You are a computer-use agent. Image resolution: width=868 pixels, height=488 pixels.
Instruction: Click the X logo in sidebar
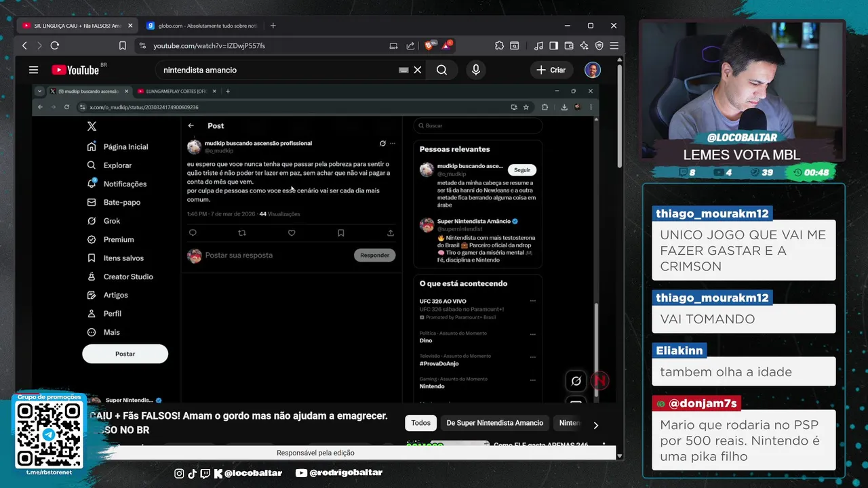[92, 126]
